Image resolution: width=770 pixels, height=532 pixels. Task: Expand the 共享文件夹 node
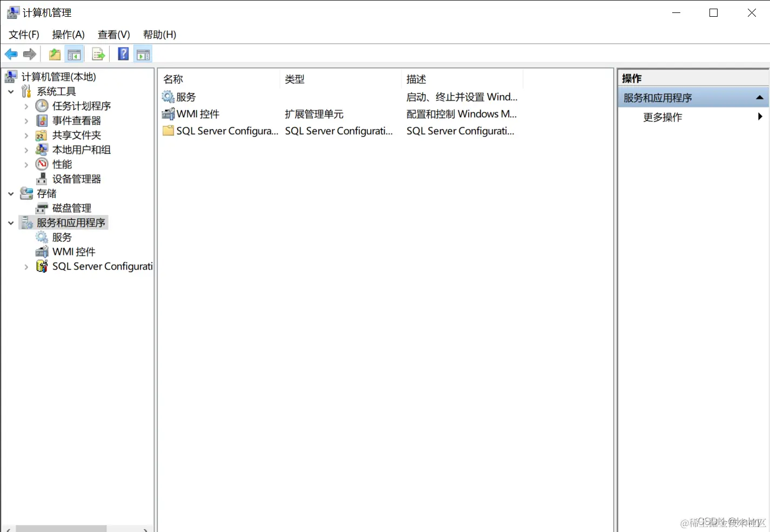(x=26, y=136)
